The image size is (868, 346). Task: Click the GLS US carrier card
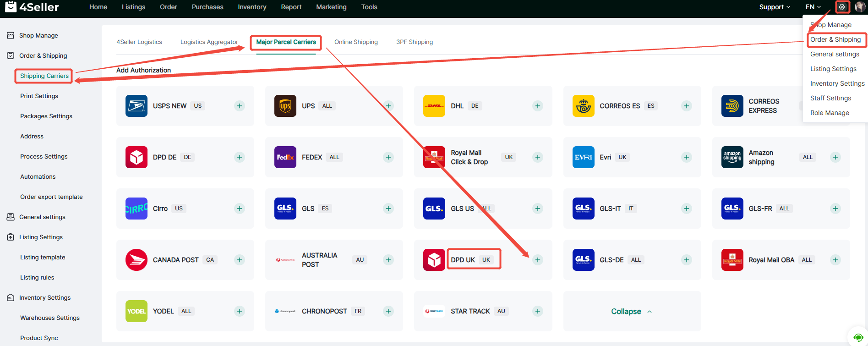pos(483,209)
